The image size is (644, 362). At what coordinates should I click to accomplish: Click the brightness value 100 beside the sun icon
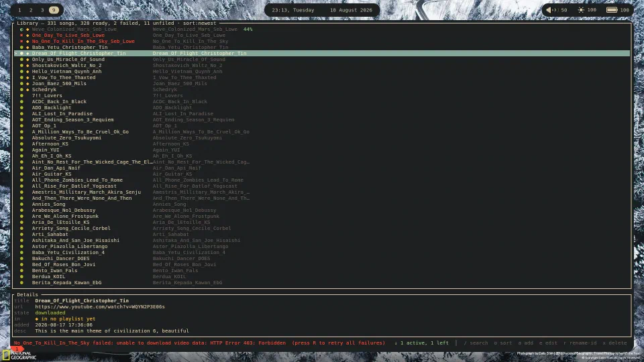(x=592, y=10)
